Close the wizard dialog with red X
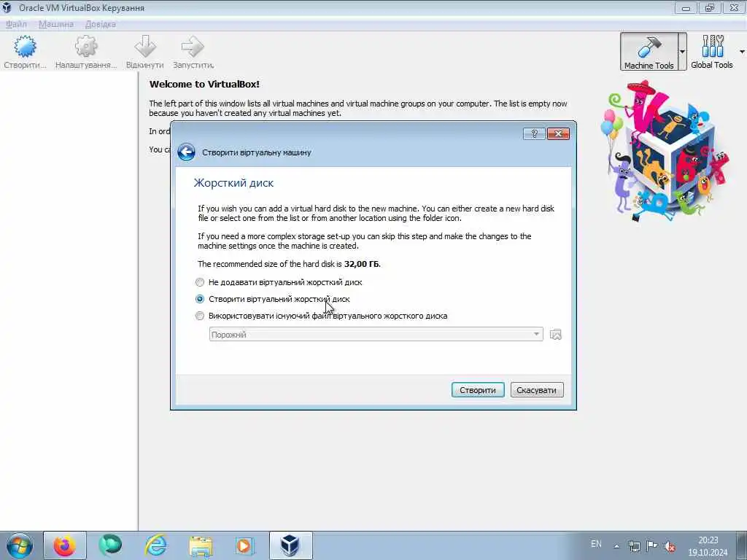Image resolution: width=747 pixels, height=560 pixels. (x=558, y=134)
